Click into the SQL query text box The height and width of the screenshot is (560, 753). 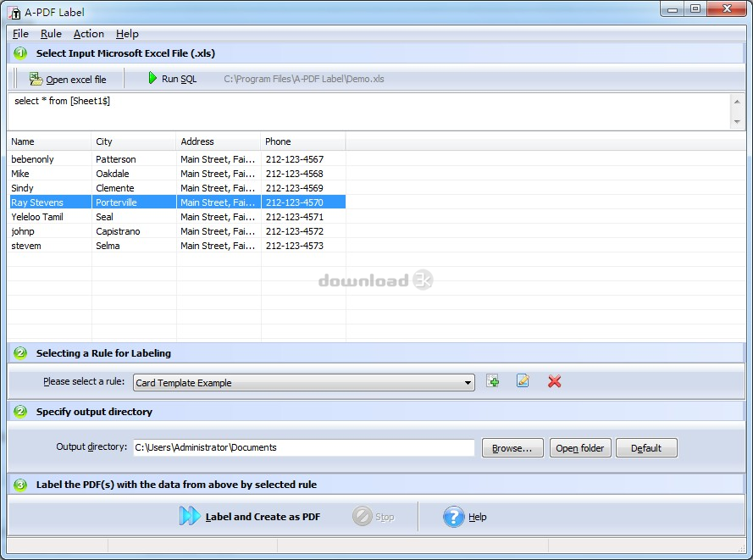(x=368, y=112)
